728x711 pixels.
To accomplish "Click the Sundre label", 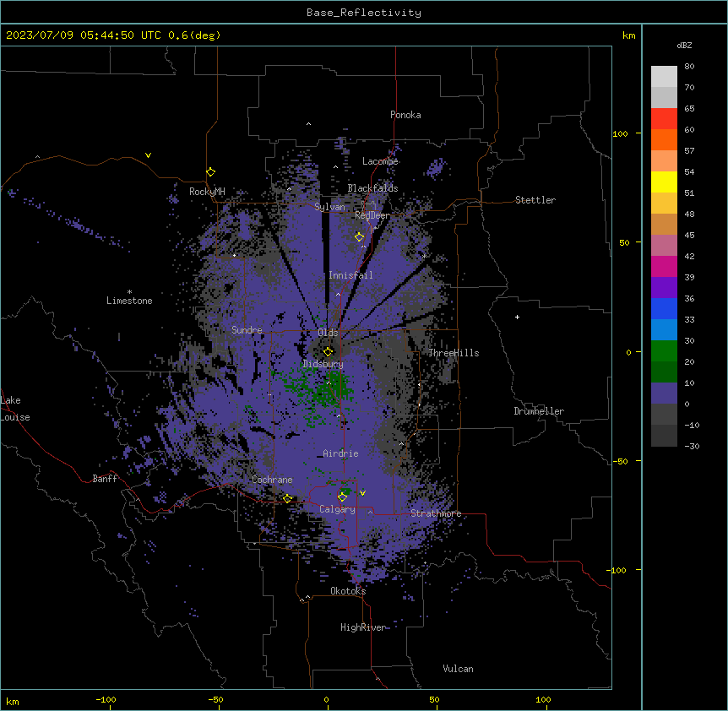I will [x=247, y=330].
